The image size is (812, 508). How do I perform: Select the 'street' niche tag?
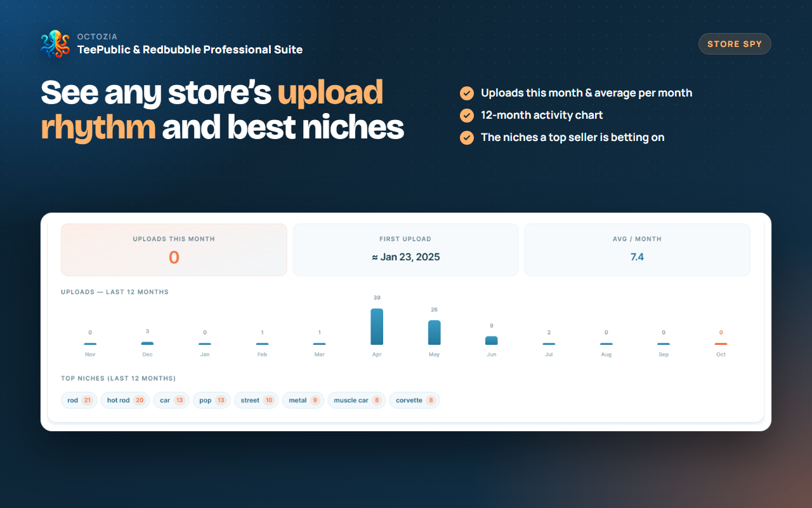tap(256, 400)
